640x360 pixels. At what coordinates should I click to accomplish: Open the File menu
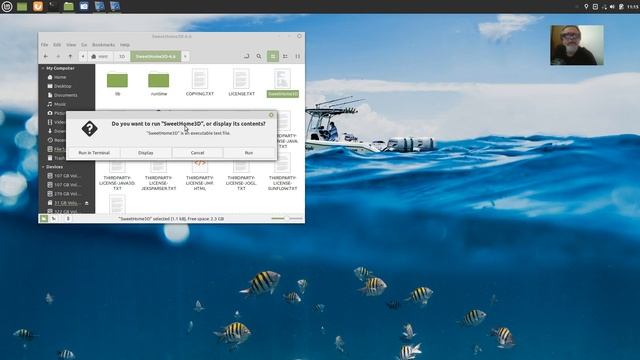44,44
